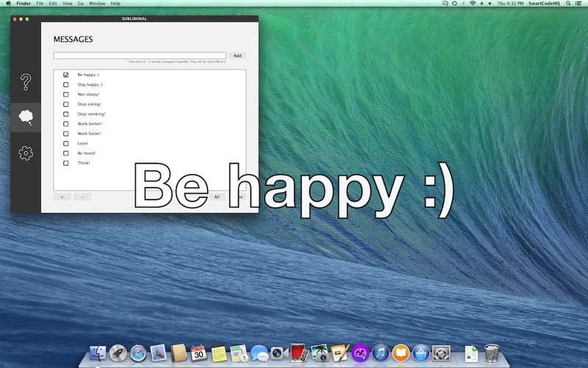
Task: Open Spotlight search magnifier in menu bar
Action: point(568,4)
